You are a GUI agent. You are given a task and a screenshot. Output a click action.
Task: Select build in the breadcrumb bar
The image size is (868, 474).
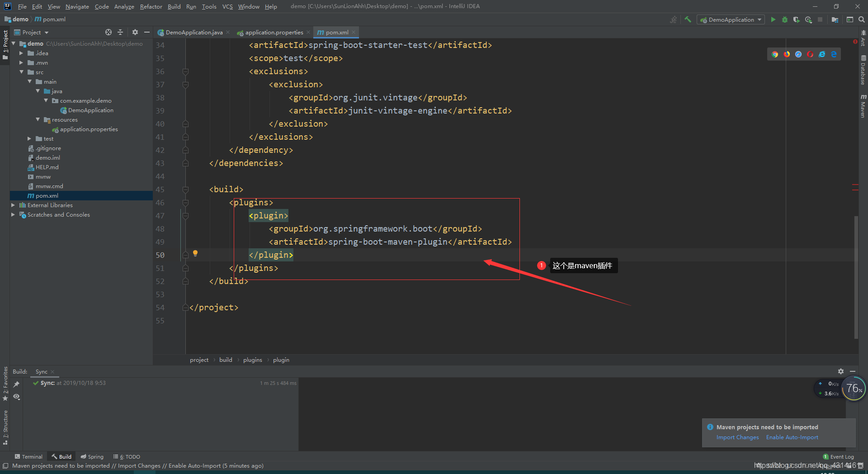(x=226, y=360)
